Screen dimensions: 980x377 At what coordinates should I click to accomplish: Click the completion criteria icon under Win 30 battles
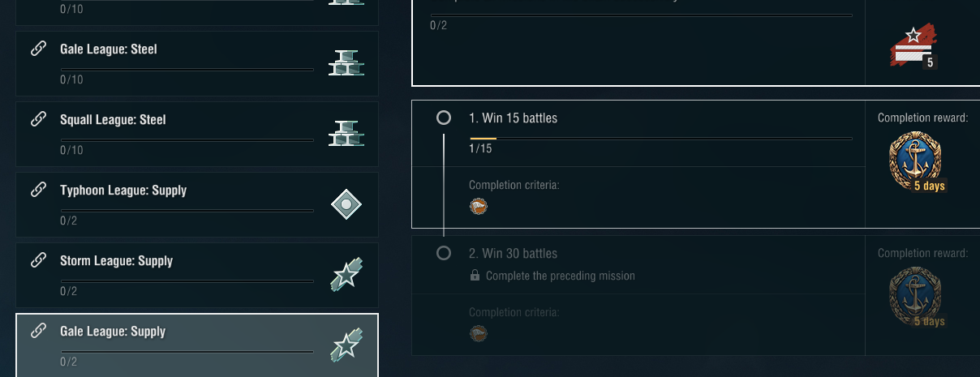[479, 333]
